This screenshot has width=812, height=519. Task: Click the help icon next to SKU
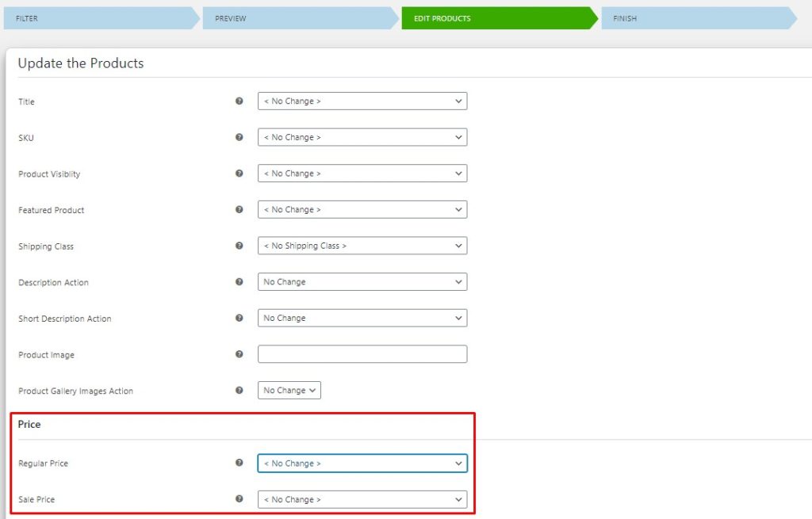pos(239,137)
